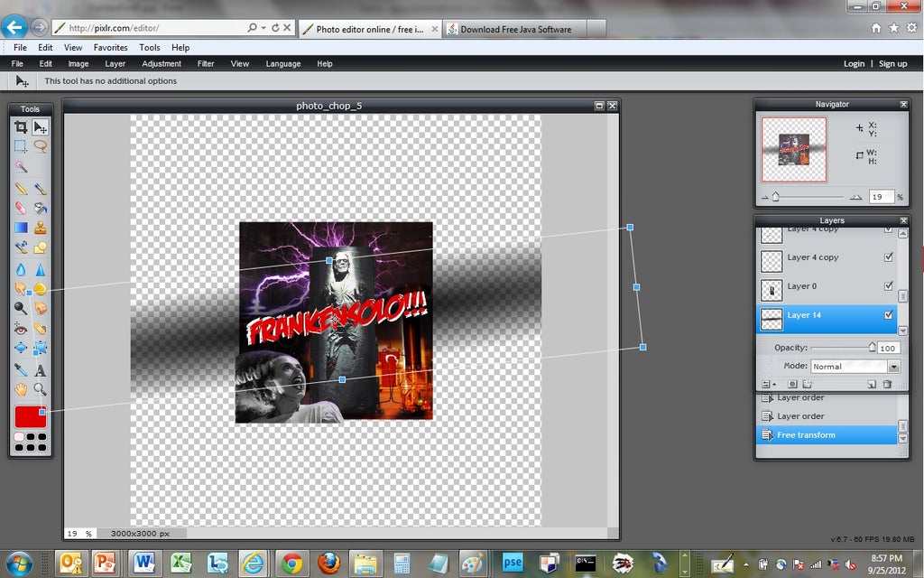Select the Color Replace tool
Screen dimensions: 924x578
(x=21, y=247)
